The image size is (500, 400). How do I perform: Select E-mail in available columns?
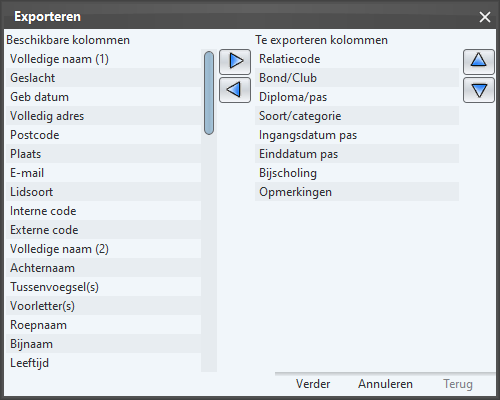103,173
